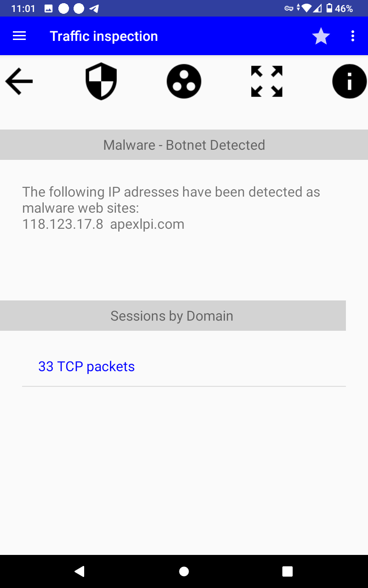Image resolution: width=368 pixels, height=588 pixels.
Task: Tap the four-arrow fullscreen expand icon
Action: (267, 81)
